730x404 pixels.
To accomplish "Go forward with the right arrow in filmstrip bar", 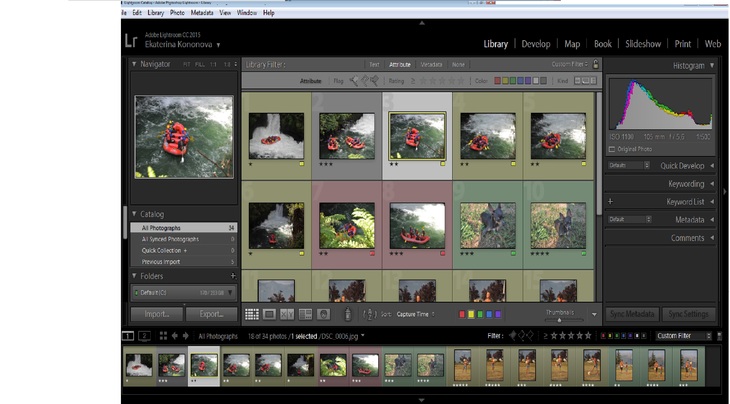I will [x=185, y=336].
